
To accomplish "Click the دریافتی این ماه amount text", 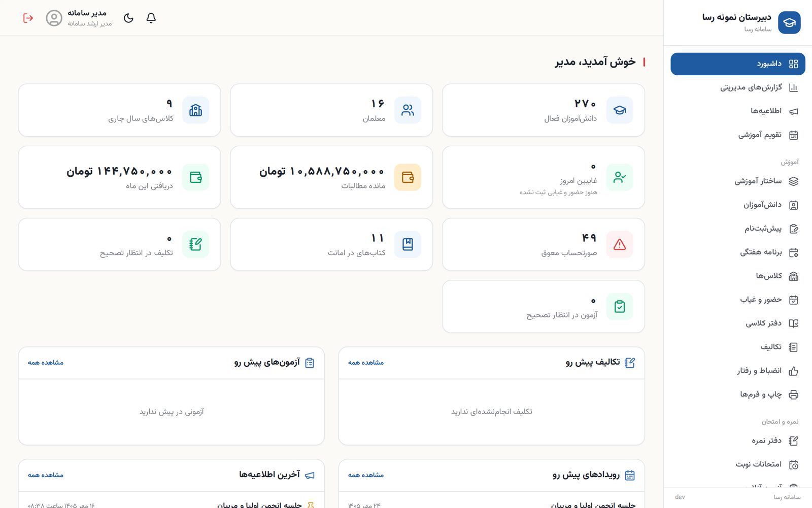I will pos(120,172).
